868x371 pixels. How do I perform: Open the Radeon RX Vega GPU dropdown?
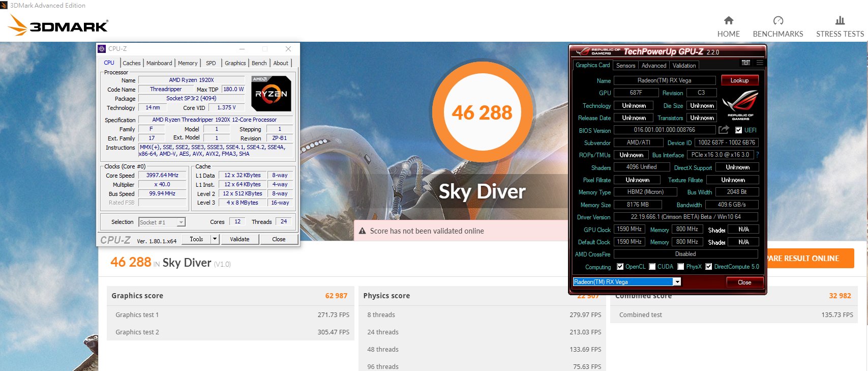[677, 282]
